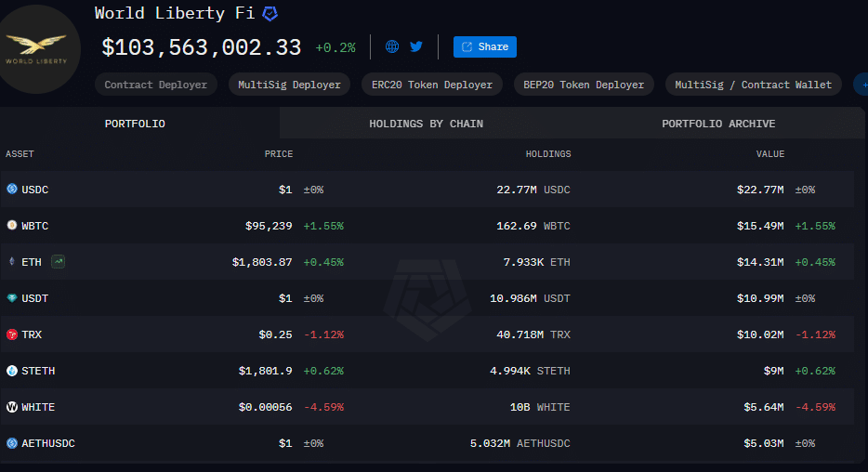Open the Portfolio Archive tab
This screenshot has width=868, height=472.
(718, 124)
